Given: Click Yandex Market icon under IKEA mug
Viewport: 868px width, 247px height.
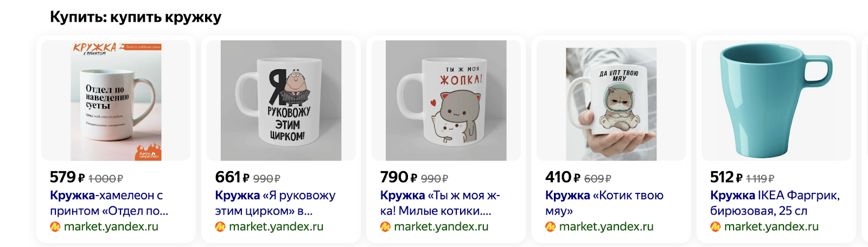Looking at the screenshot, I should click(715, 226).
